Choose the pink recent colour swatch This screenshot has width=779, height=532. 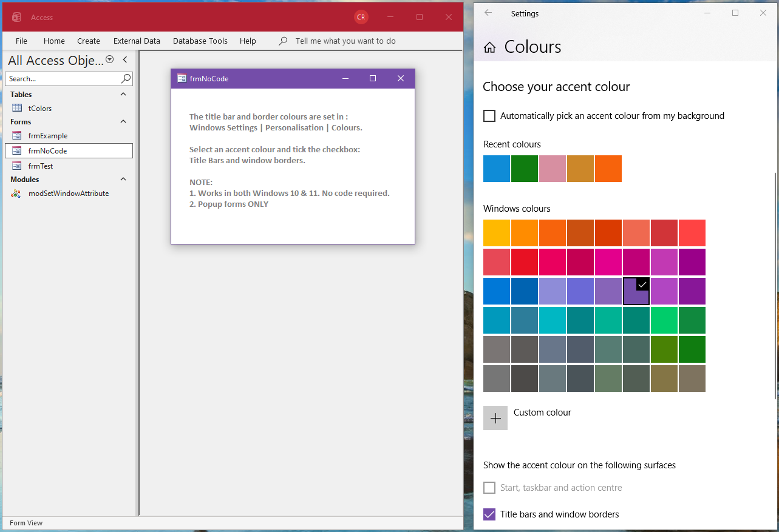coord(553,169)
